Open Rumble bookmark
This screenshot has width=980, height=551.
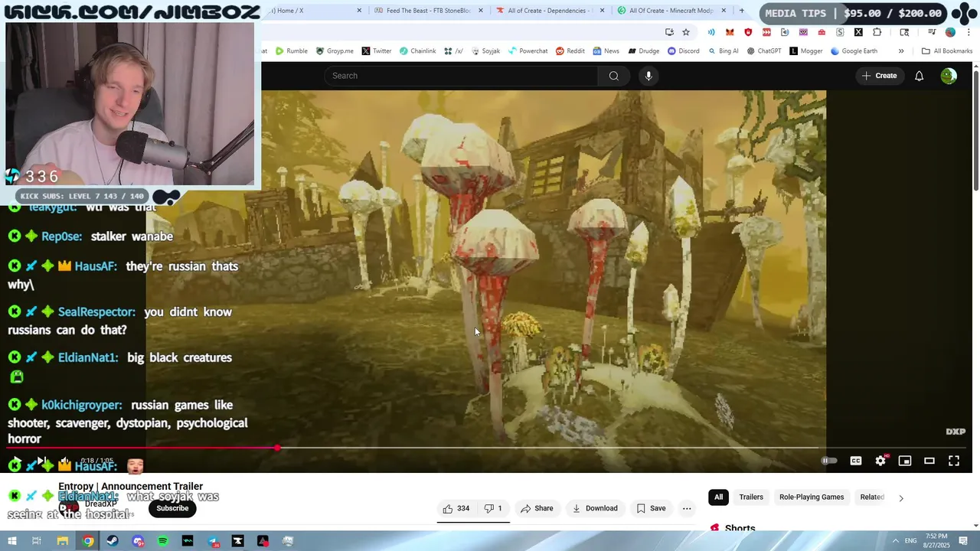(291, 51)
